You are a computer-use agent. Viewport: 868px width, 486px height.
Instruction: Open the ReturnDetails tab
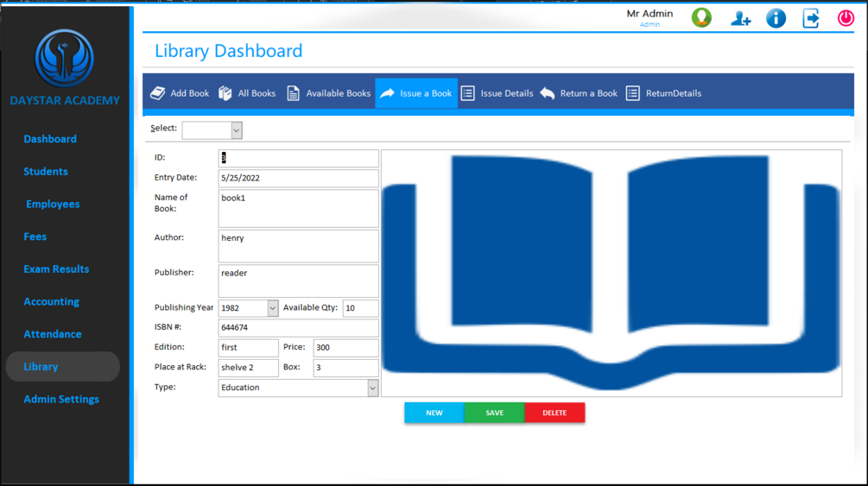click(x=663, y=93)
